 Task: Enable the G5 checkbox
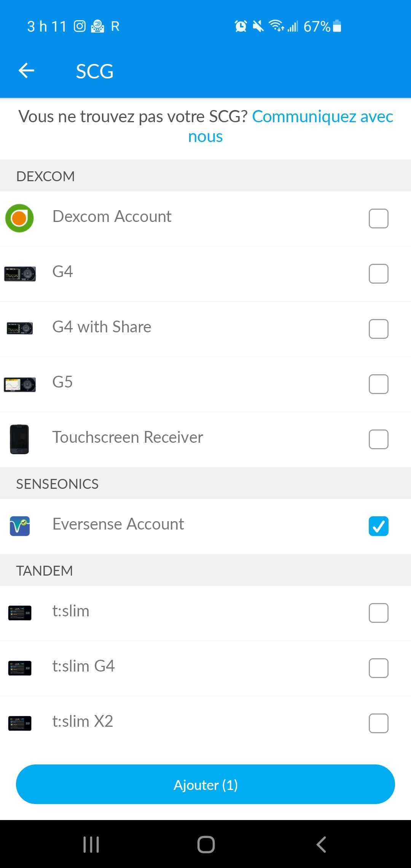pyautogui.click(x=379, y=384)
